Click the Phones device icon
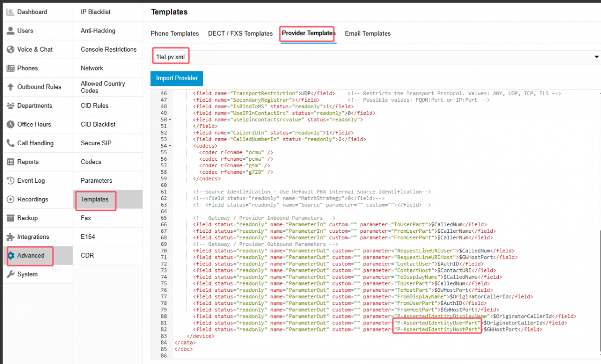 11,68
